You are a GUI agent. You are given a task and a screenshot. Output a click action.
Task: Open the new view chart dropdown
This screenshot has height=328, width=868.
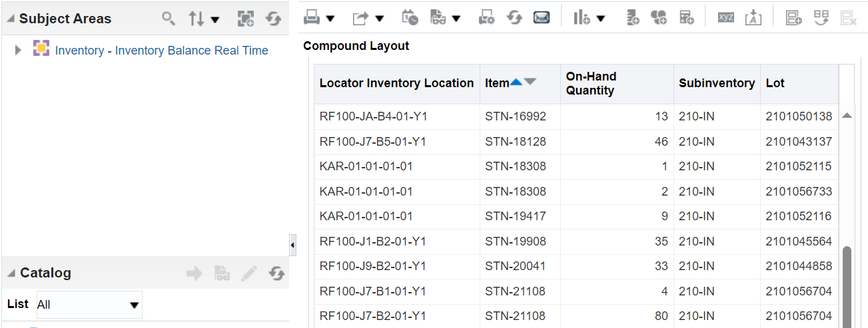tap(589, 18)
